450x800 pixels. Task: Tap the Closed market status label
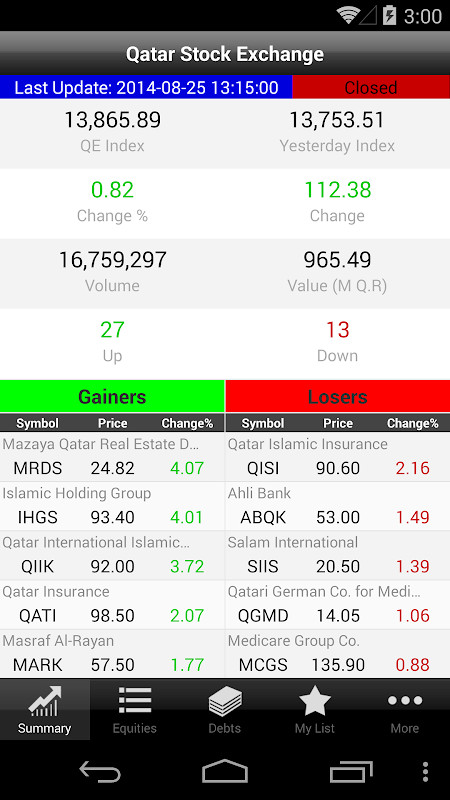(x=371, y=87)
